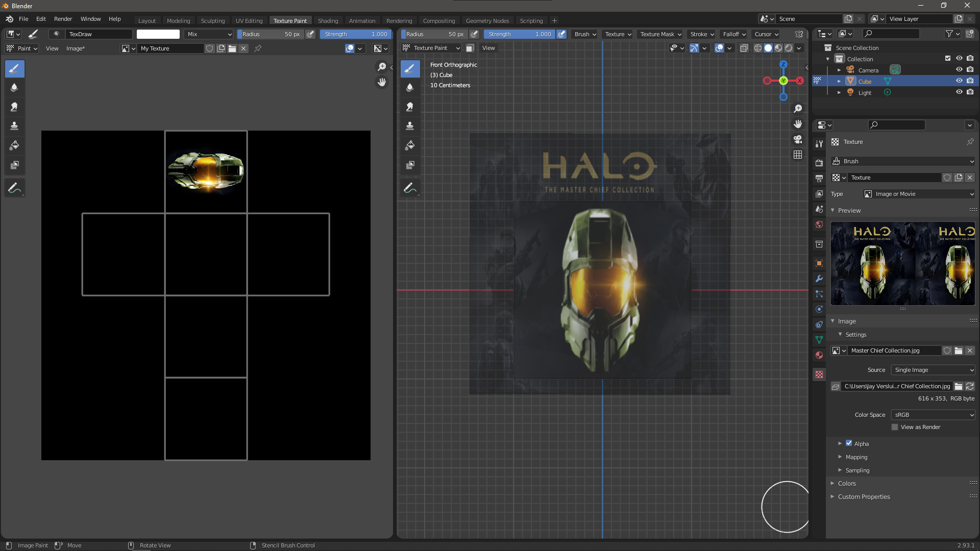Expand the Camera item in the outliner
The height and width of the screenshot is (551, 980).
[x=840, y=70]
